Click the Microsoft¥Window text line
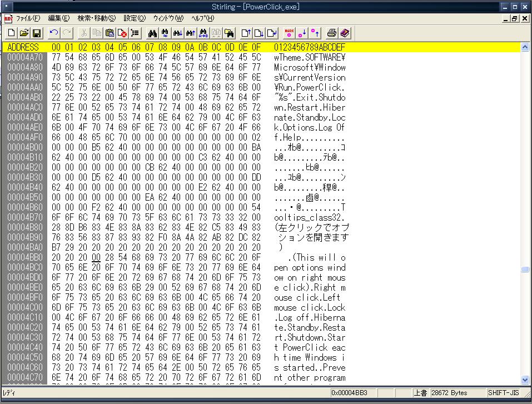The height and width of the screenshot is (404, 532). click(x=310, y=67)
